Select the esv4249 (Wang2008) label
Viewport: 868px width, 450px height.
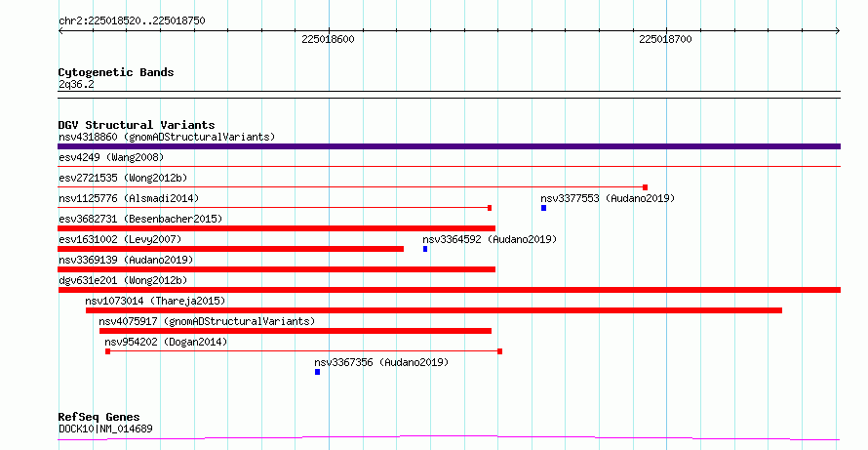[111, 157]
